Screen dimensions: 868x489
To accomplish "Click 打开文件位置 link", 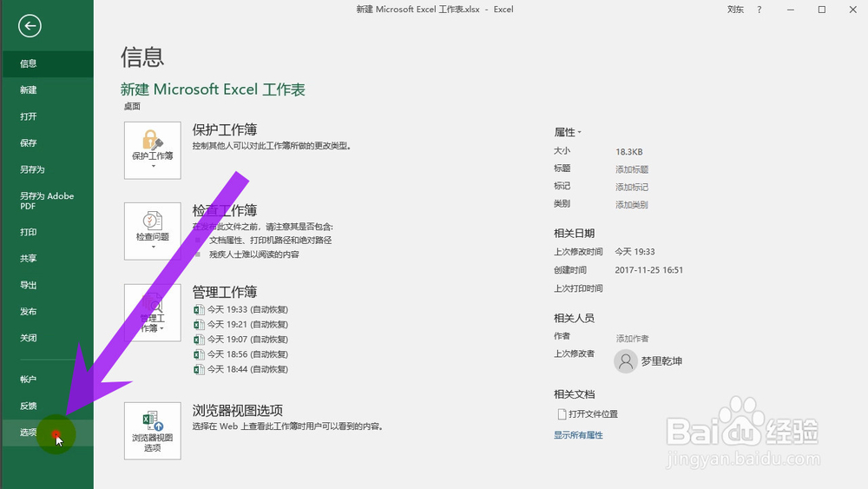I will 593,413.
